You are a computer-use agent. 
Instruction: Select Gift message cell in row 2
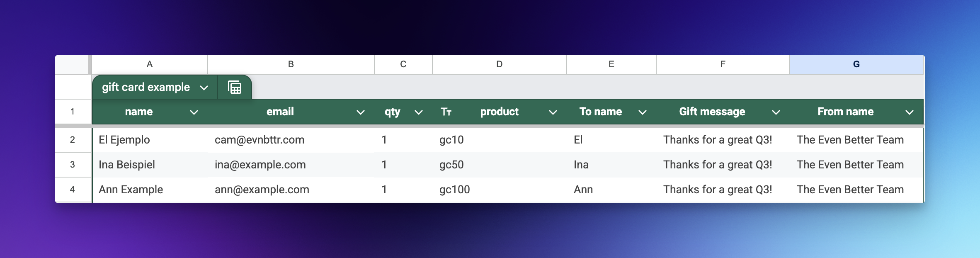click(x=723, y=140)
